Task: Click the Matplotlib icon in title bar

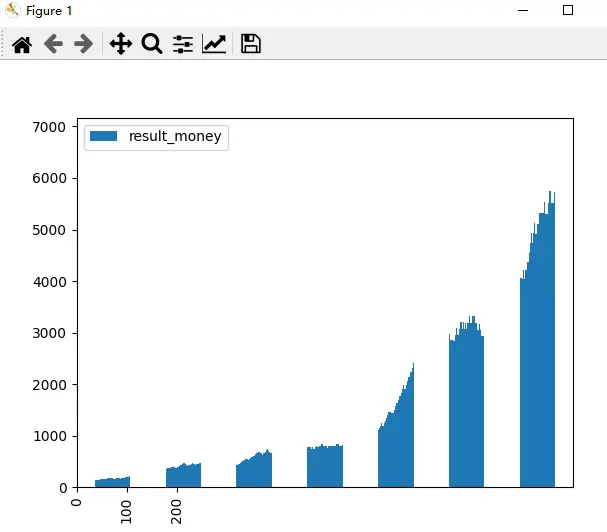Action: [12, 10]
